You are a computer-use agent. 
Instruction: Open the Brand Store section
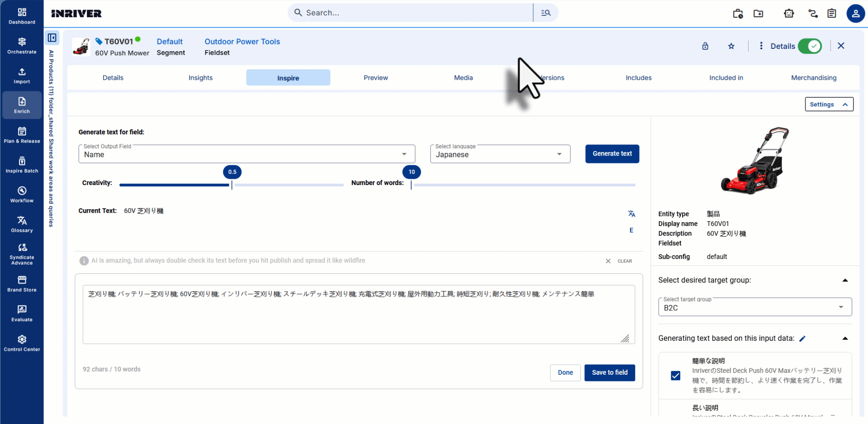point(22,284)
